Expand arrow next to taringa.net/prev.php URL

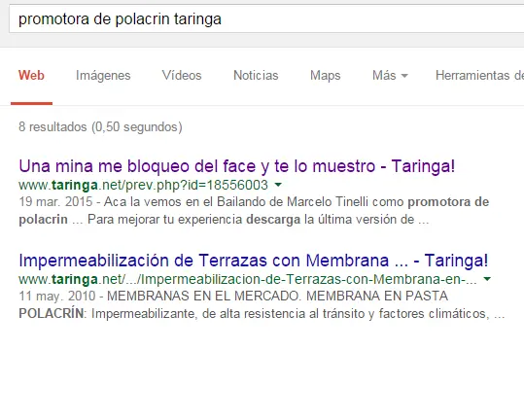pyautogui.click(x=278, y=185)
